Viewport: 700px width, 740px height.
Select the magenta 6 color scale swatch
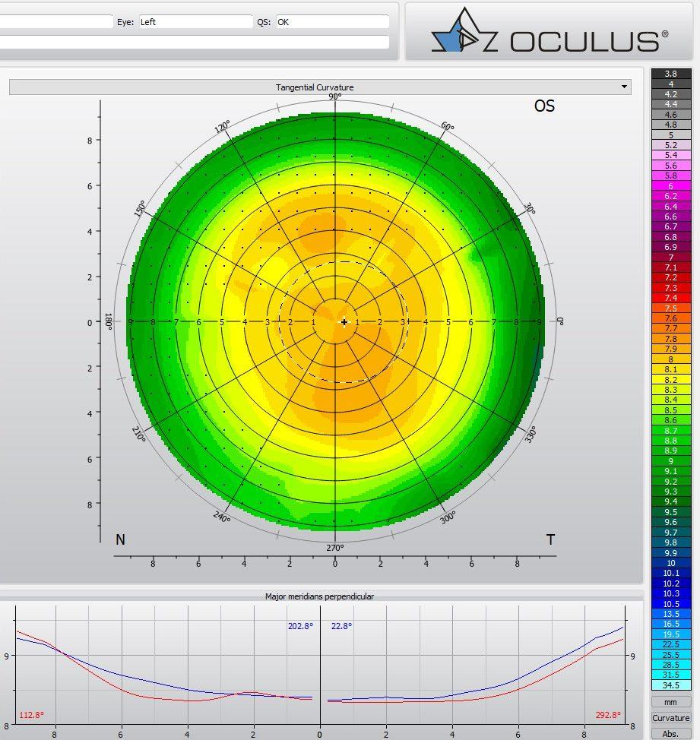(x=670, y=186)
